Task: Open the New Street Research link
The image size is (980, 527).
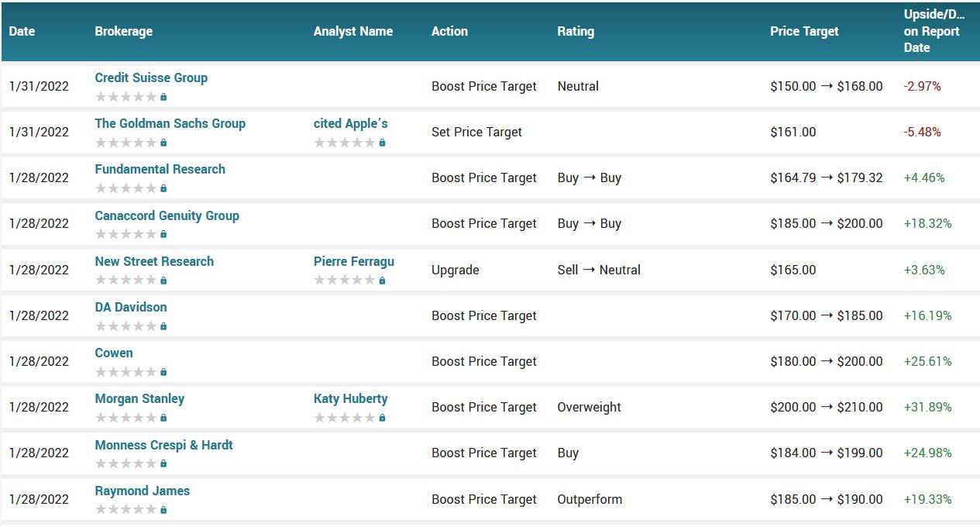Action: point(154,262)
